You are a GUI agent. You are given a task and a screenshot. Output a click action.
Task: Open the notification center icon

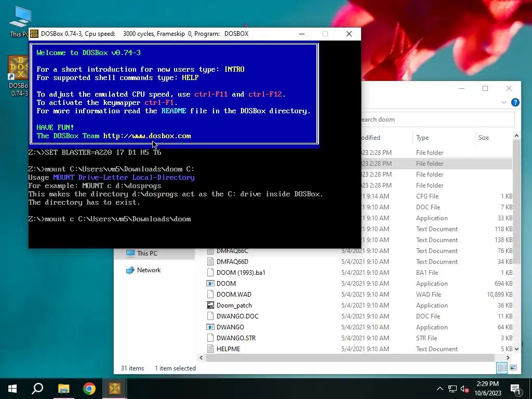click(x=515, y=389)
